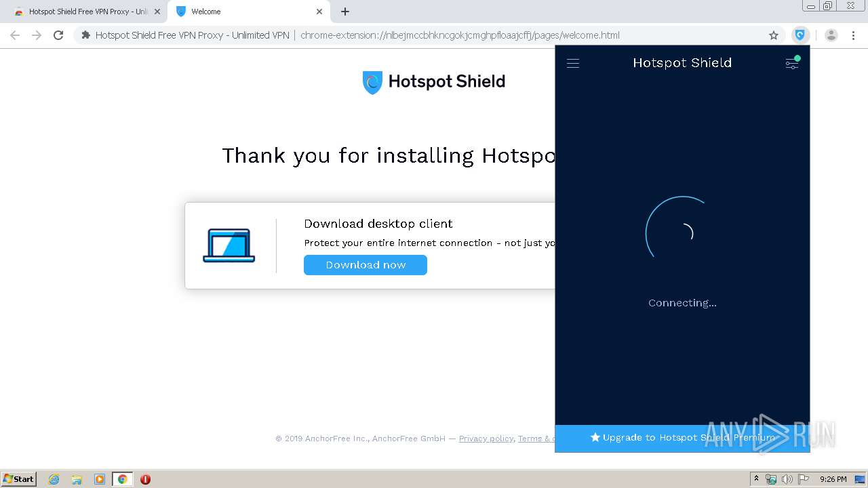The width and height of the screenshot is (868, 488).
Task: Click the extension puzzle icon in the address bar
Action: tap(85, 35)
